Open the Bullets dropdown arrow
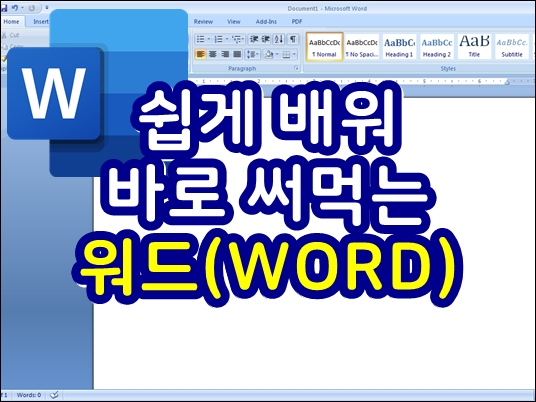Screen dimensions: 536x402 coord(209,39)
